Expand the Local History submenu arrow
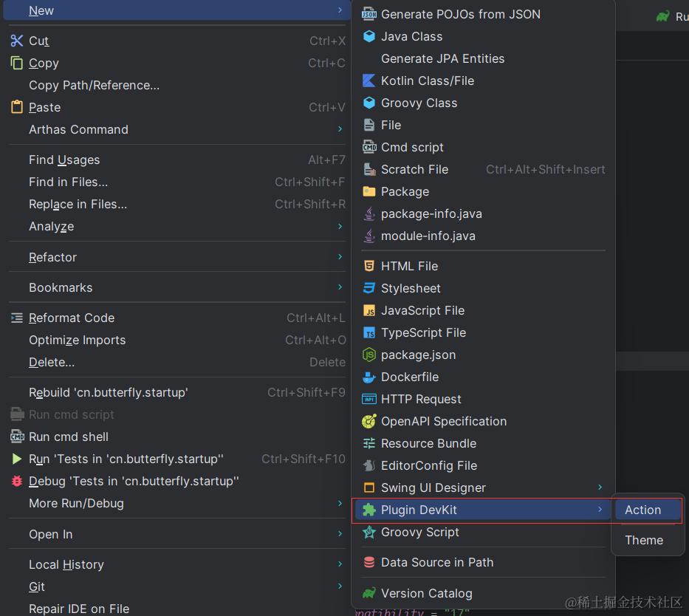 coord(340,564)
